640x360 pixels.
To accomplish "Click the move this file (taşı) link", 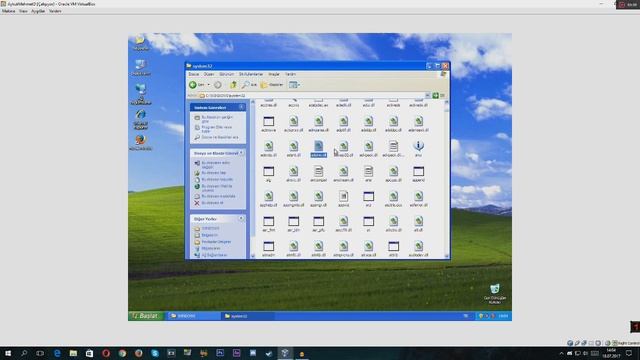I will (x=210, y=173).
